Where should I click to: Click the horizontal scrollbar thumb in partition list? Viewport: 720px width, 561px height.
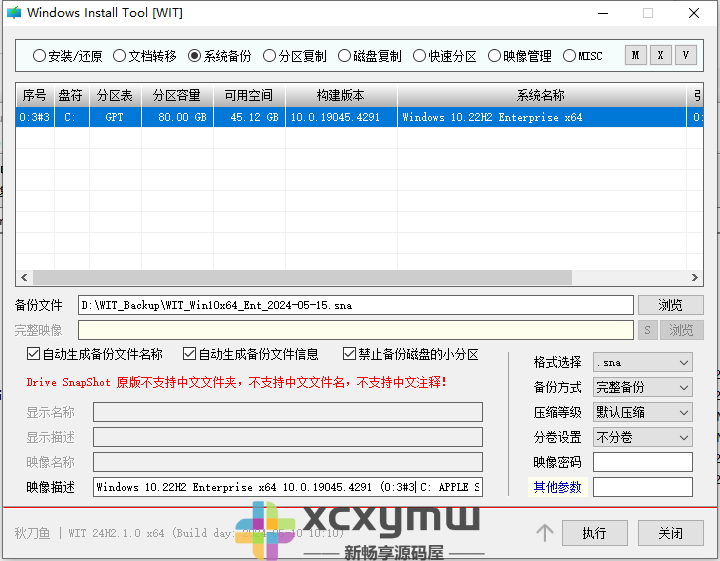click(302, 277)
